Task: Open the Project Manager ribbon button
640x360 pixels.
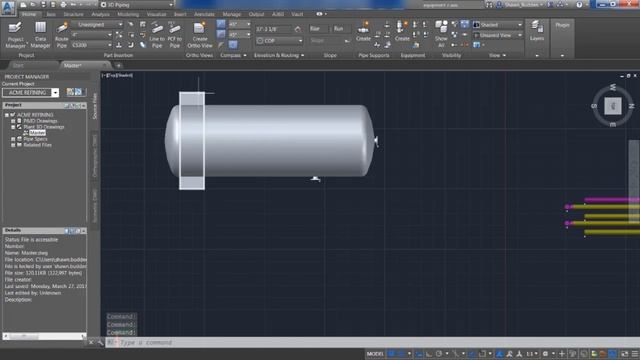Action: click(x=16, y=35)
